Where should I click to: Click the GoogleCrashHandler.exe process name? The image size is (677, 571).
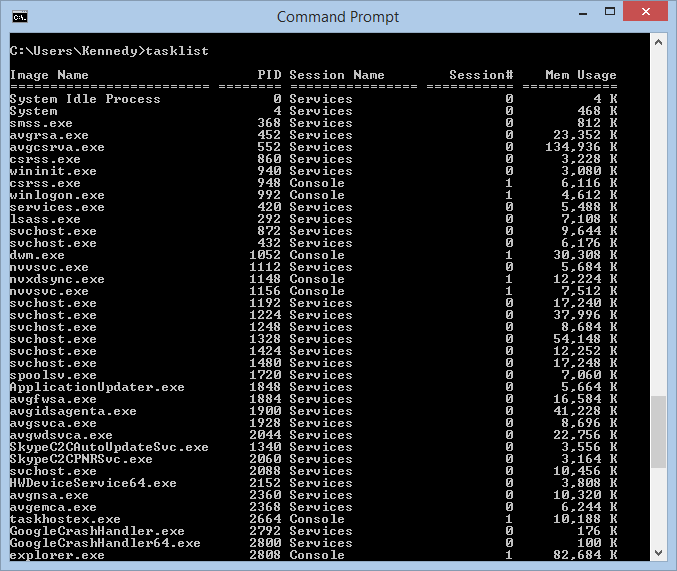[x=97, y=531]
